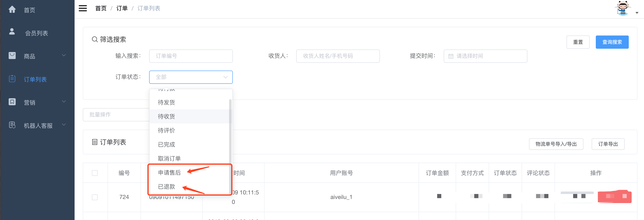Image resolution: width=644 pixels, height=220 pixels.
Task: Click the 机器人客服 document icon
Action: [x=12, y=125]
